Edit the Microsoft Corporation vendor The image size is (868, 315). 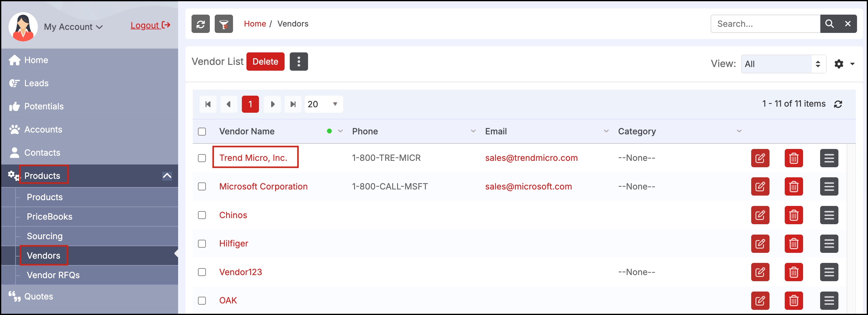760,186
